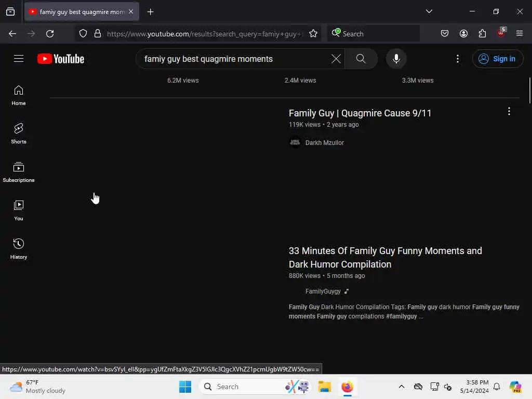
Task: Open the weather widget Mostly cloudy
Action: (37, 387)
